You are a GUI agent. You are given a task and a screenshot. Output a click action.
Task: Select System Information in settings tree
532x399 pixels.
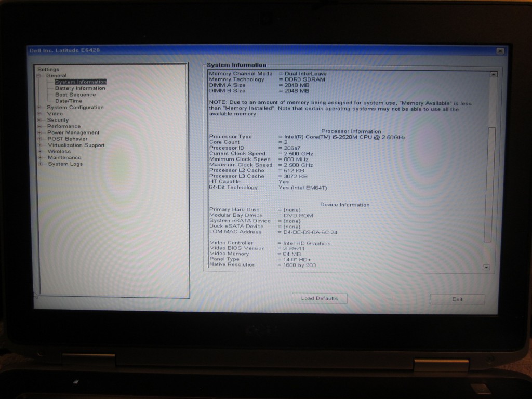81,82
